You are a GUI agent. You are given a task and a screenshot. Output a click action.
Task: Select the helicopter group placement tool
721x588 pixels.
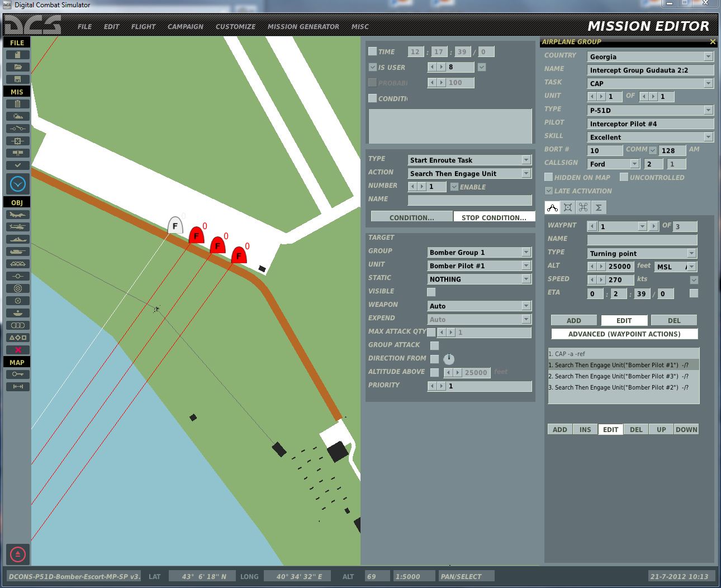tap(17, 227)
